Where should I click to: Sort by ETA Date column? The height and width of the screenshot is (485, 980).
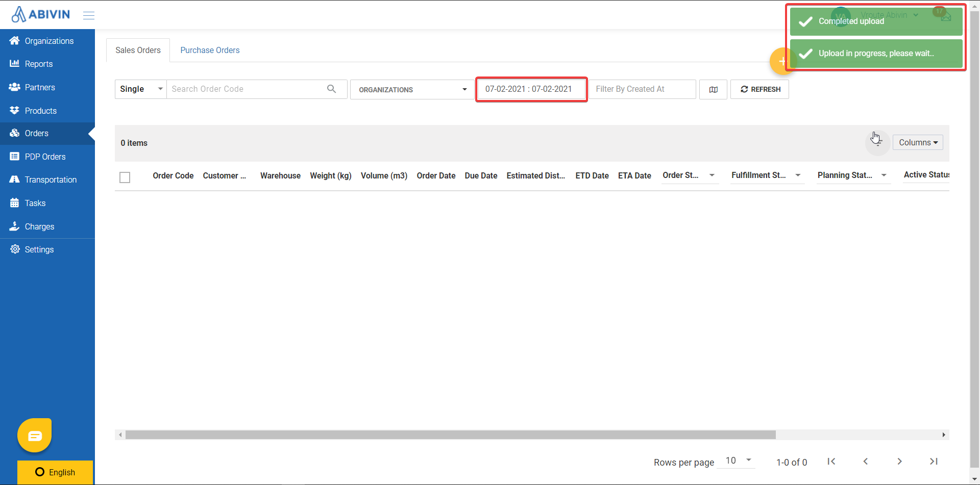coord(634,175)
